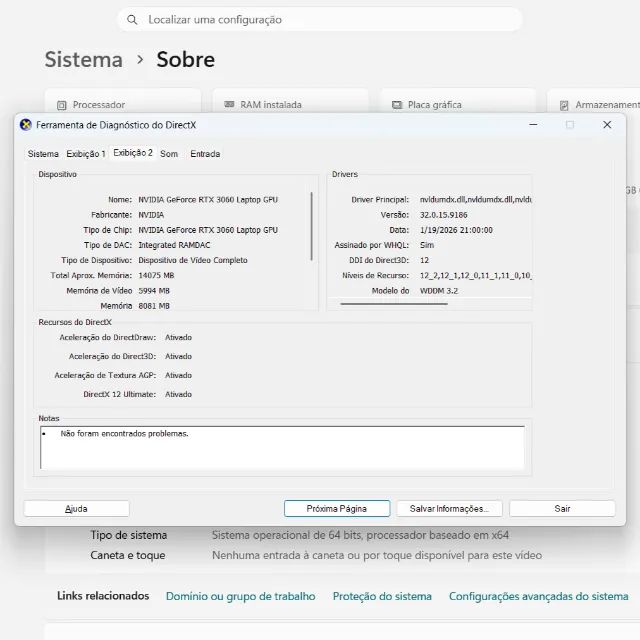640x640 pixels.
Task: Click the search magnifier icon in Settings
Action: pos(132,20)
